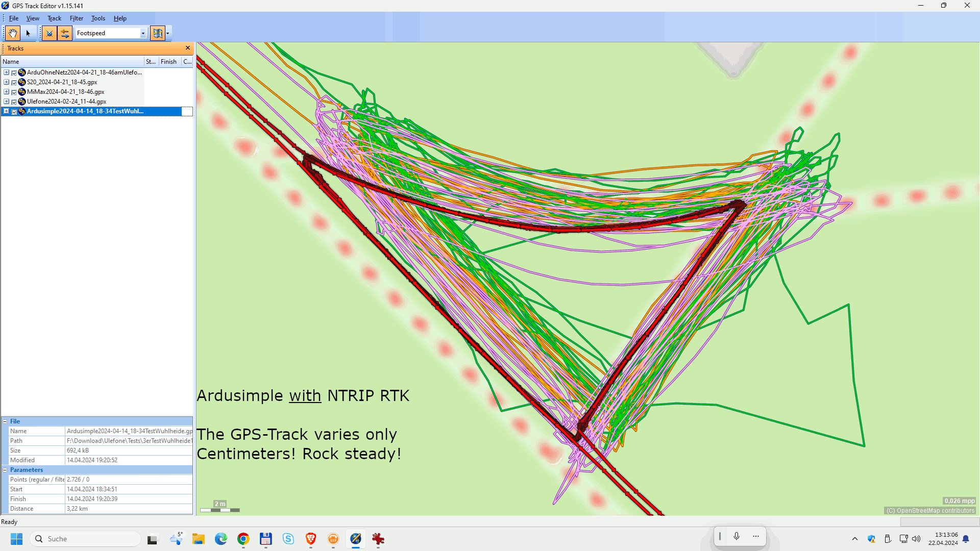Open the Tools menu
Image resolution: width=980 pixels, height=551 pixels.
[x=98, y=18]
